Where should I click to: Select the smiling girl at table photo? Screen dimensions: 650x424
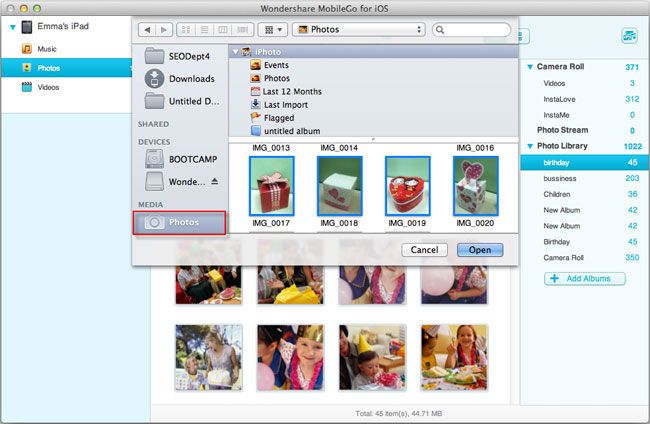tap(454, 357)
